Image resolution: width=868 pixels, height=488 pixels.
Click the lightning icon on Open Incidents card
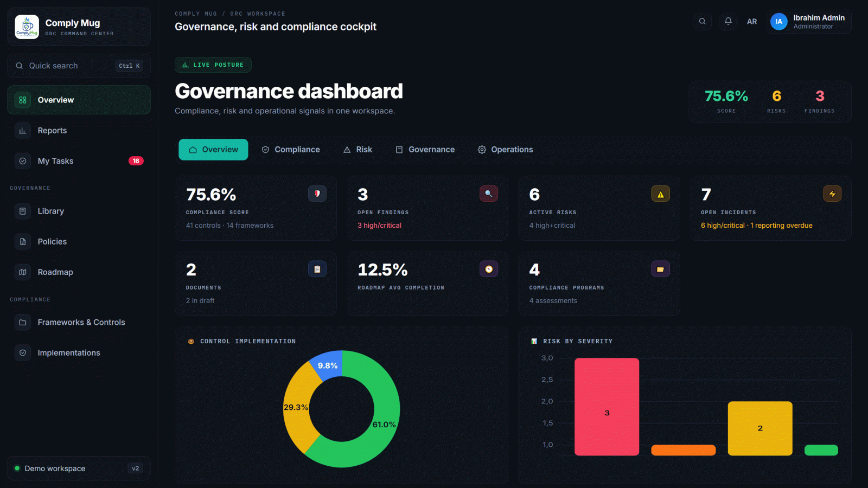pyautogui.click(x=832, y=194)
